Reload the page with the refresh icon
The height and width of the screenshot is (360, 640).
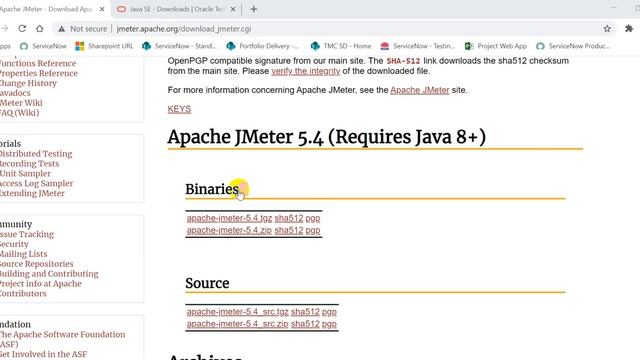click(22, 29)
